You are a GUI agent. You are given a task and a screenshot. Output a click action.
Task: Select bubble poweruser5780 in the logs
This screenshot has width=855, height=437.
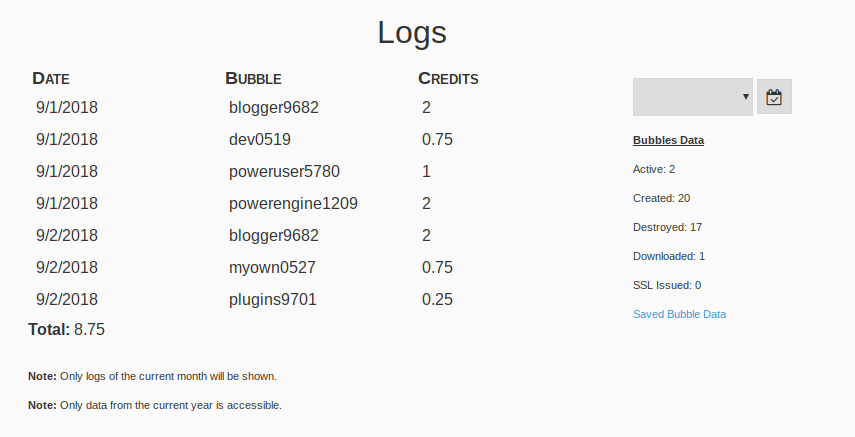click(285, 172)
